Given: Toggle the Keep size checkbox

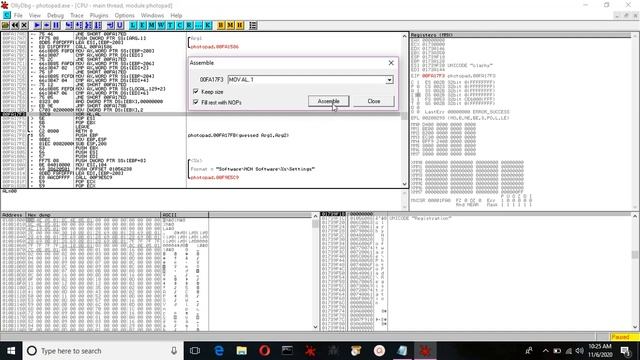Looking at the screenshot, I should pyautogui.click(x=196, y=91).
